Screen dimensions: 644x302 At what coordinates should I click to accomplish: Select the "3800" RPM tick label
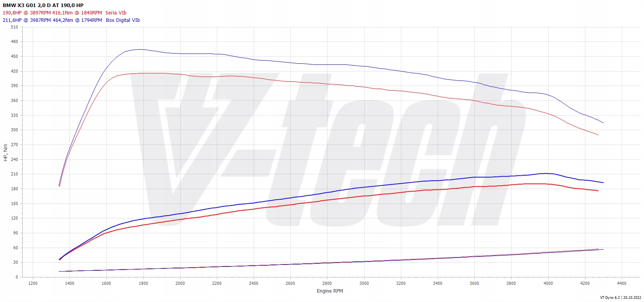[x=511, y=283]
